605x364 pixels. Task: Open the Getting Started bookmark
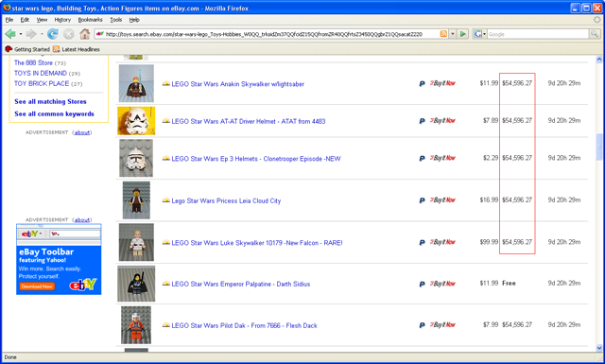pos(27,49)
